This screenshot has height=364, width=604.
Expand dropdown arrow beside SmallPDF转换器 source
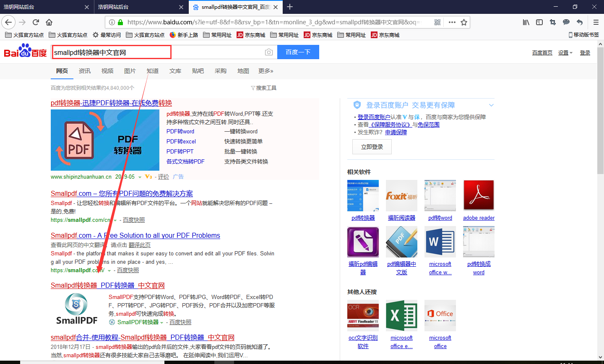pyautogui.click(x=161, y=322)
